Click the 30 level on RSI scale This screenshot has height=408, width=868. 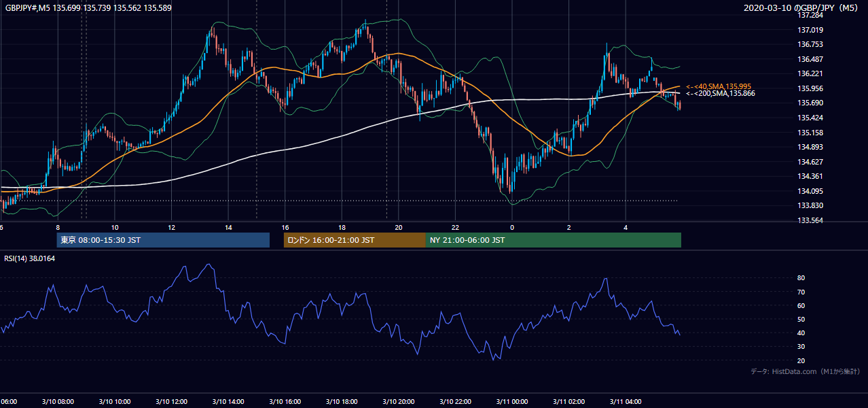coord(801,347)
